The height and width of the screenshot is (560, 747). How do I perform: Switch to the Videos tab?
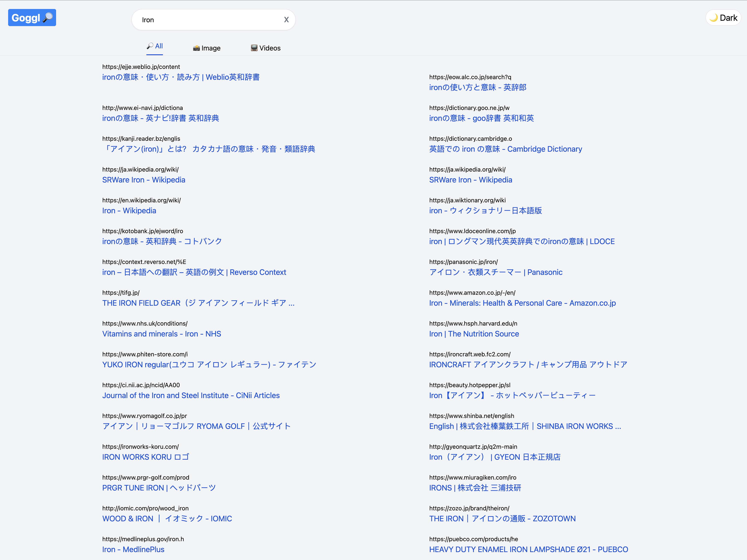click(x=265, y=48)
